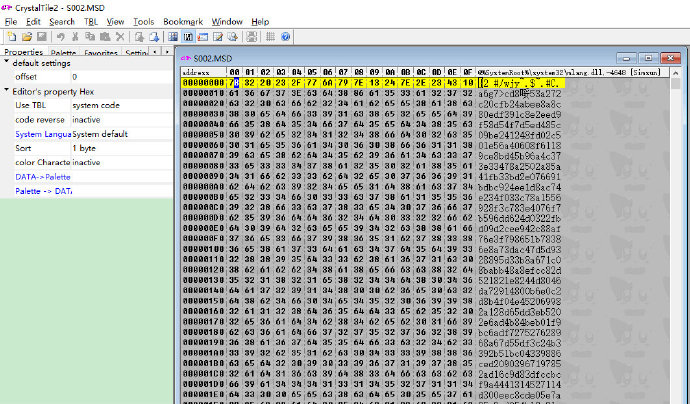Open the Edit menu
This screenshot has height=404, width=690.
pyautogui.click(x=33, y=22)
